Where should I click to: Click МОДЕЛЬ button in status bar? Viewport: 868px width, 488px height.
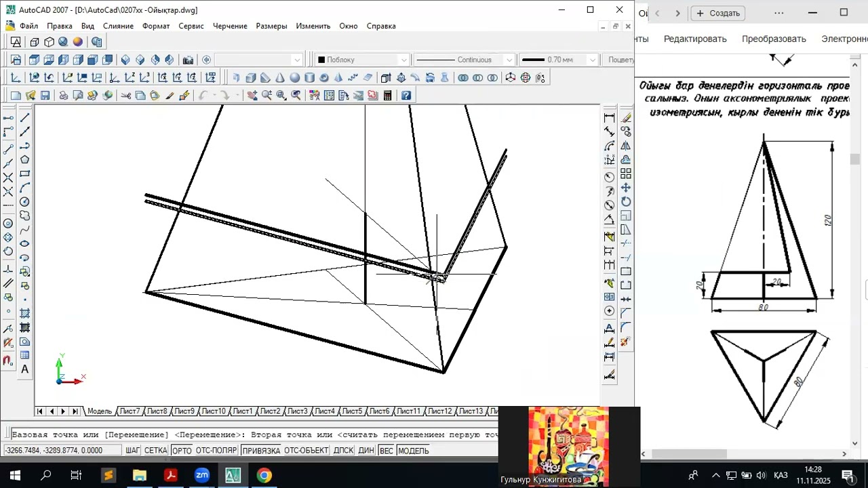414,451
